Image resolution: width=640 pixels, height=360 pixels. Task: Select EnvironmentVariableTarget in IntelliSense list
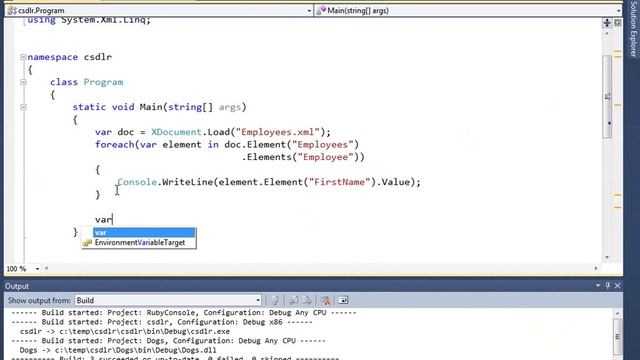139,242
